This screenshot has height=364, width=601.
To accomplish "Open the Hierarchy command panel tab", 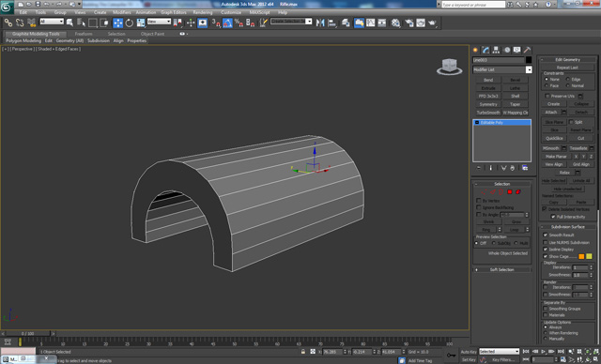I will (497, 50).
